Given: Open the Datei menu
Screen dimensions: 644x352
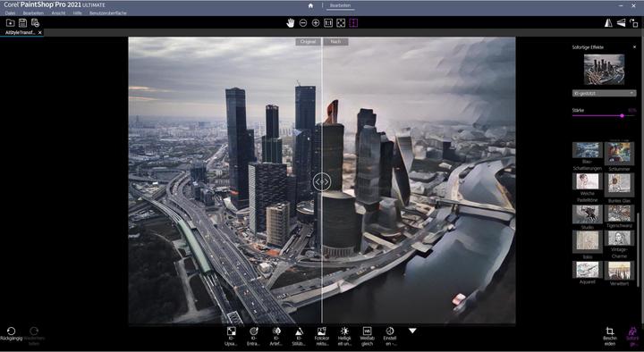Looking at the screenshot, I should click(x=10, y=13).
